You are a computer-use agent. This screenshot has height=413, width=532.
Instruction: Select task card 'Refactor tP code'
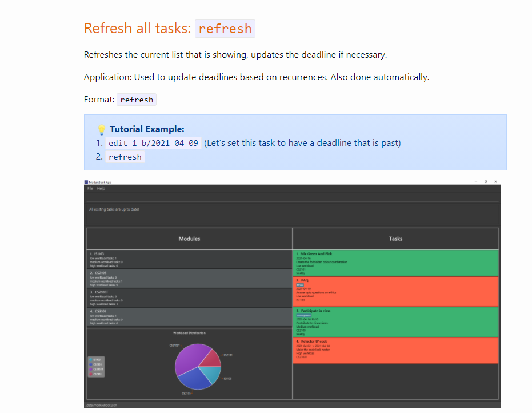[x=395, y=351]
